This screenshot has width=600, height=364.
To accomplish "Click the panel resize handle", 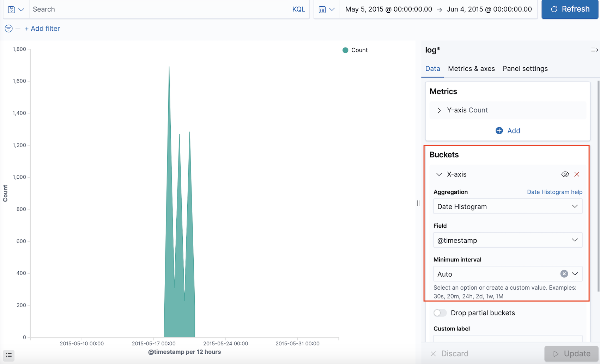I will coord(418,203).
